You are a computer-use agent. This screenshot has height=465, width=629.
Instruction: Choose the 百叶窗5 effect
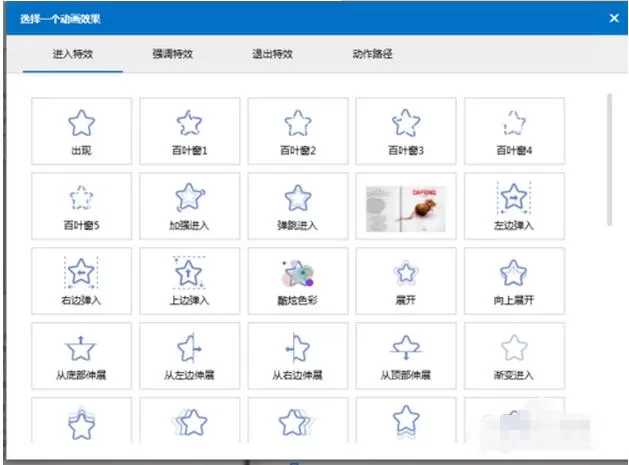pos(81,206)
